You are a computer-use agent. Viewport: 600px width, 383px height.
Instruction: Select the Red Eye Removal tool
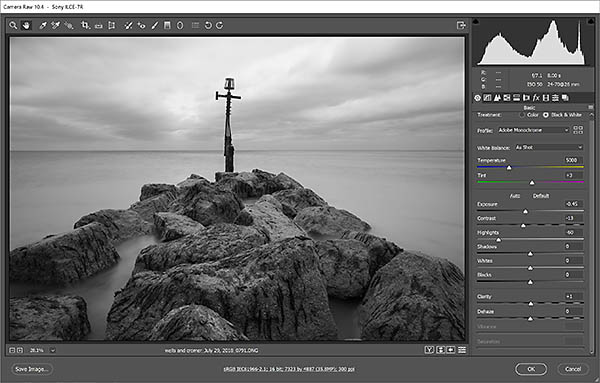(142, 26)
